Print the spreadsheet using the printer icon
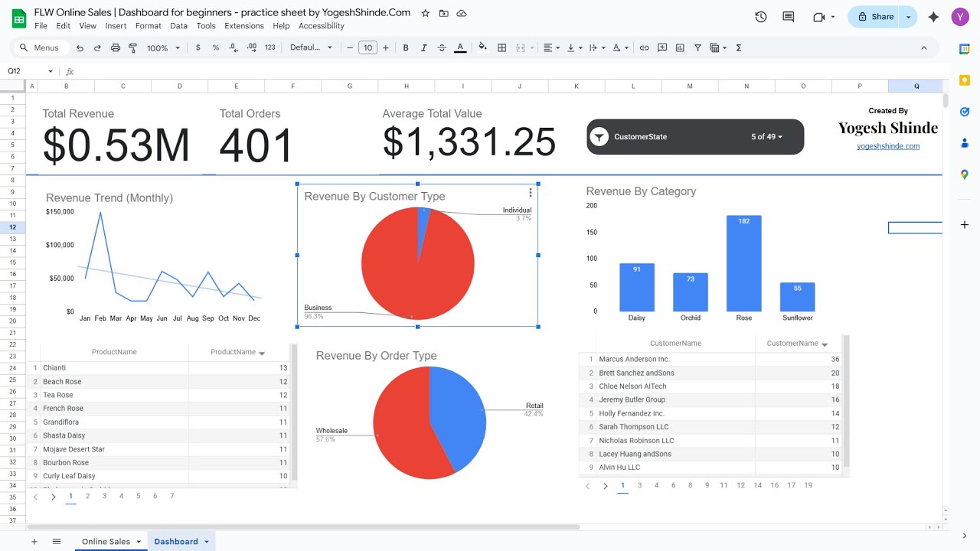The height and width of the screenshot is (551, 980). [116, 47]
